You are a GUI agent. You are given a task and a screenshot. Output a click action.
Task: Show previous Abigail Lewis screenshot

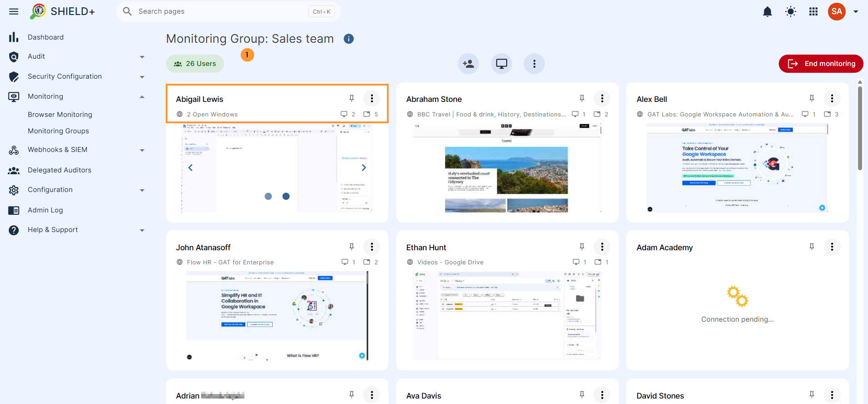(190, 167)
